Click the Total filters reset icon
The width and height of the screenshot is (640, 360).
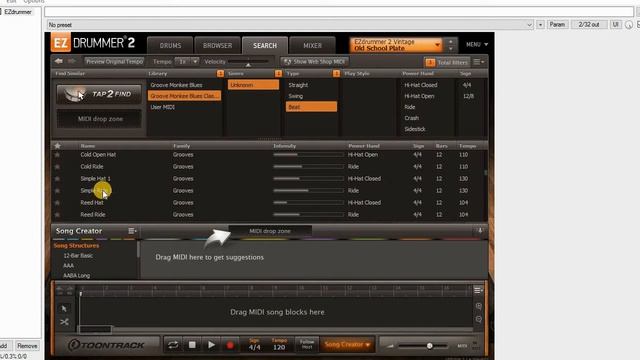[x=430, y=62]
